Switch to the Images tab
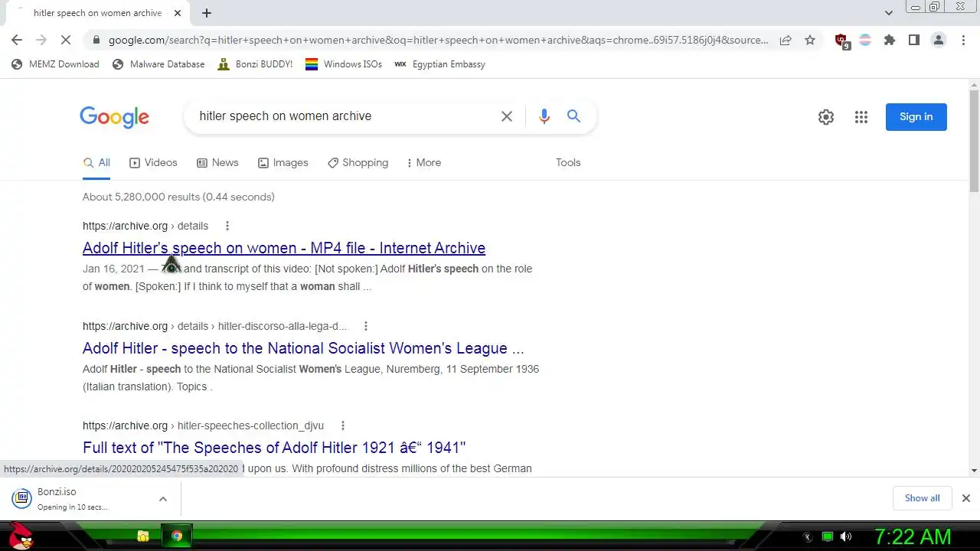Viewport: 980px width, 551px height. pyautogui.click(x=283, y=163)
